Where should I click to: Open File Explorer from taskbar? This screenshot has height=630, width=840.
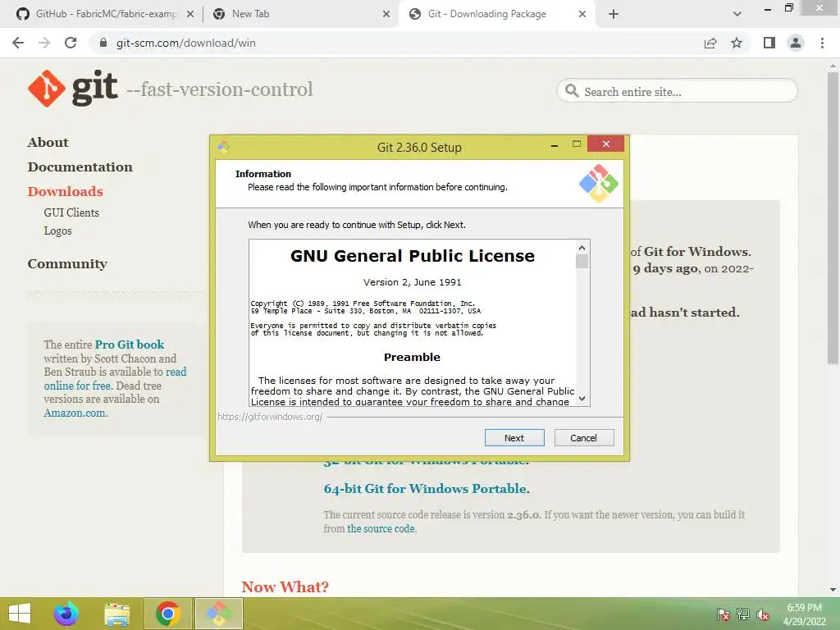click(116, 614)
